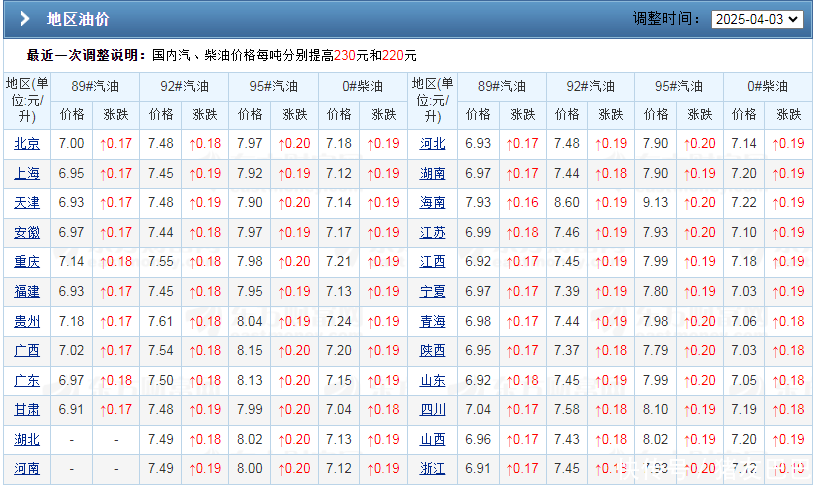The image size is (819, 486).
Task: Click 贵州 0# diesel price 7.24
Action: 339,321
